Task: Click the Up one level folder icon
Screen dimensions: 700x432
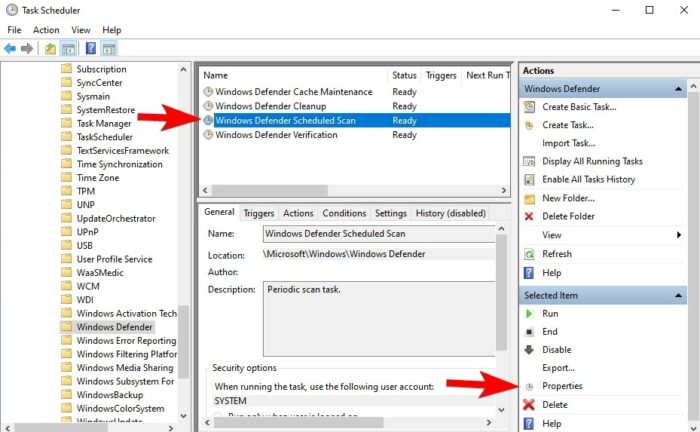Action: (50, 49)
